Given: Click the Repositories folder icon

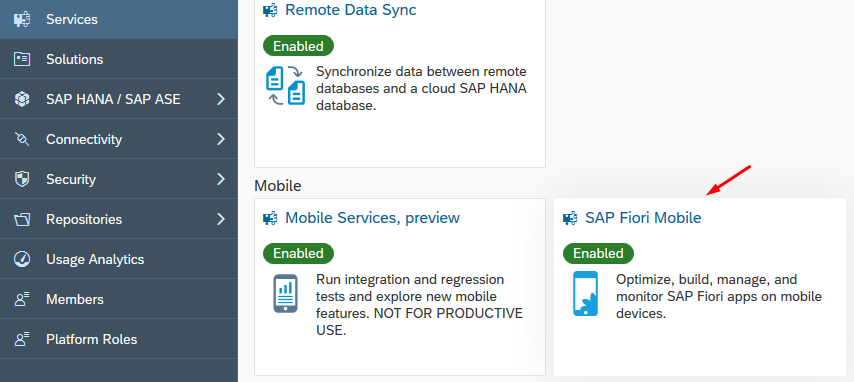Looking at the screenshot, I should [22, 220].
